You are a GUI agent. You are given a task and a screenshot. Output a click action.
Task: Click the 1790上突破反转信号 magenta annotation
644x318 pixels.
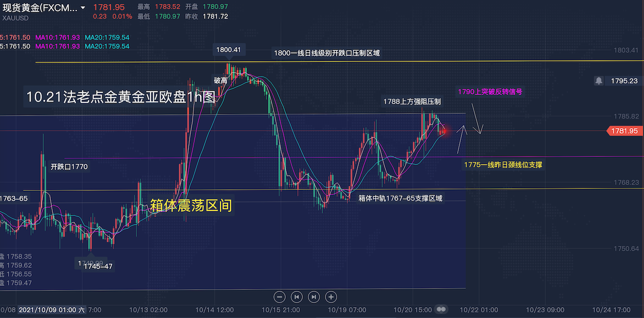pos(490,92)
